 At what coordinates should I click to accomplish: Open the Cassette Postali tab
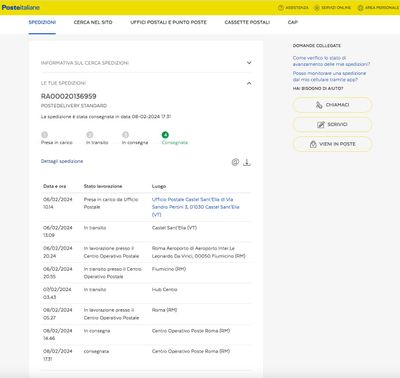coord(247,22)
